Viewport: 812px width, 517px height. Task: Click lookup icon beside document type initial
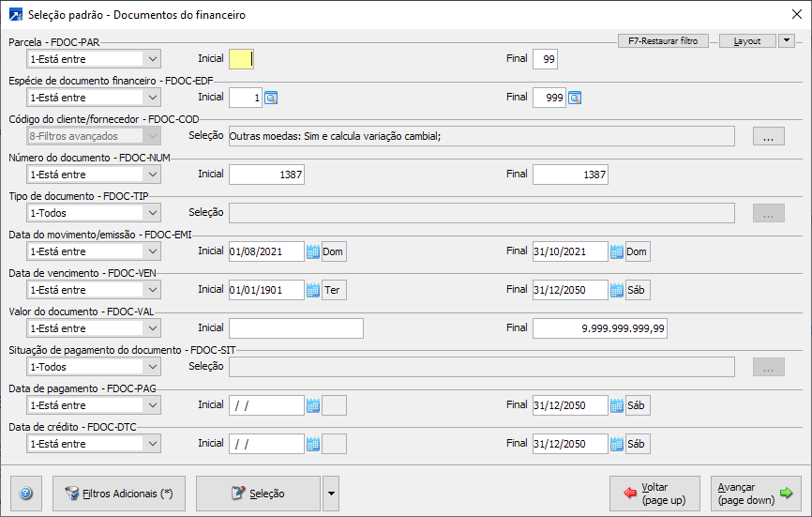point(272,98)
